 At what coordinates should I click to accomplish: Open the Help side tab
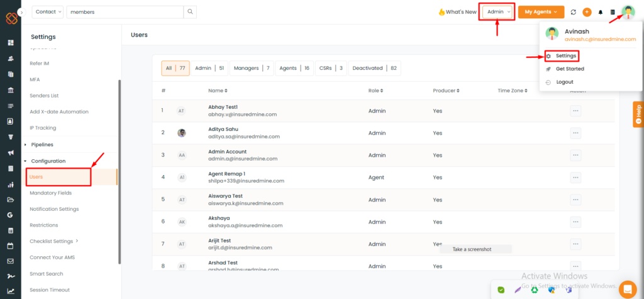(x=638, y=114)
